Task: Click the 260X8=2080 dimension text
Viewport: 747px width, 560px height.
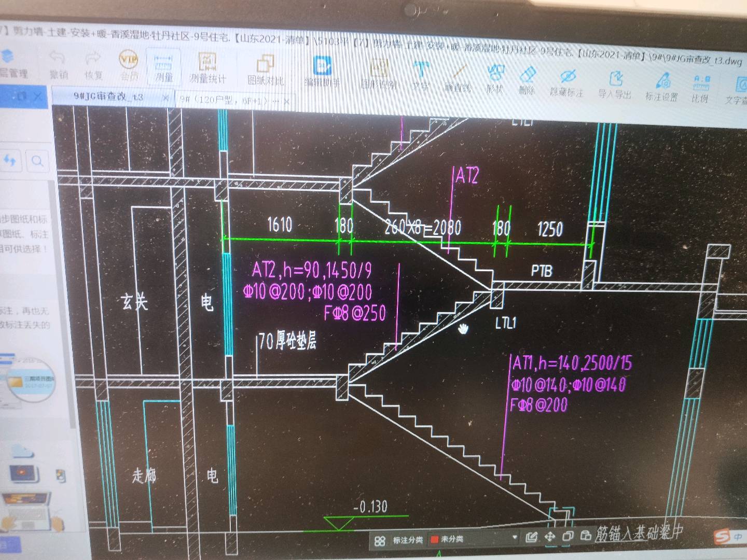Action: coord(423,227)
